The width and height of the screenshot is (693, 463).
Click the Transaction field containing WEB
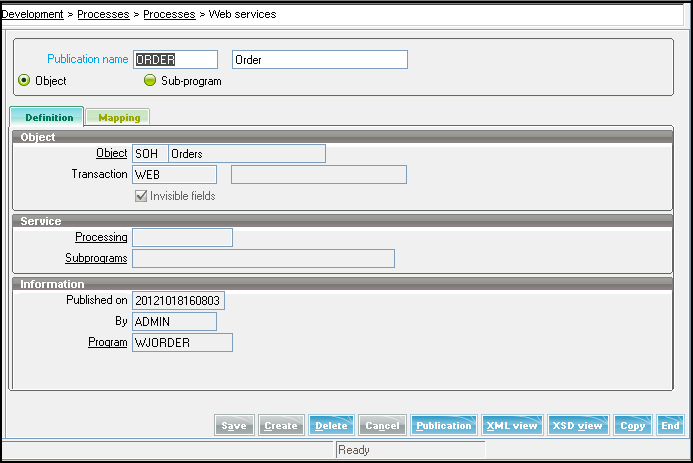click(x=175, y=175)
